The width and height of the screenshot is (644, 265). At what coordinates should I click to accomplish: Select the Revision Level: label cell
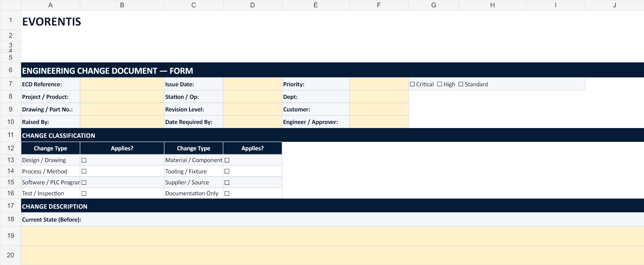[193, 109]
